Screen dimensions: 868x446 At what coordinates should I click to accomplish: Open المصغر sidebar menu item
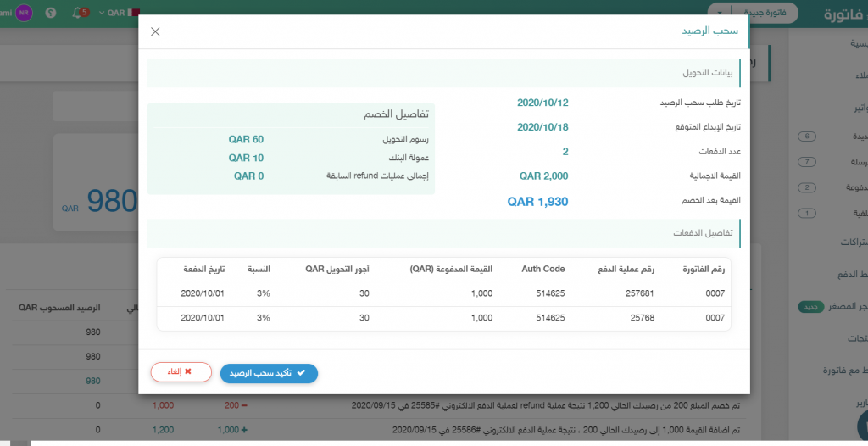coord(848,306)
